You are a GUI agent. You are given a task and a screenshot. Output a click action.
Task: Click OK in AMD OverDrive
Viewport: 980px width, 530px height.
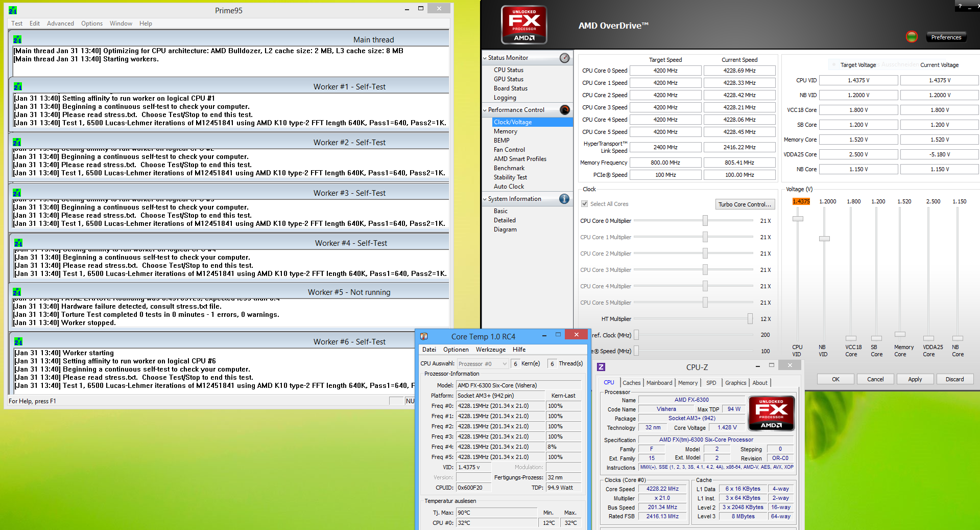(x=835, y=379)
